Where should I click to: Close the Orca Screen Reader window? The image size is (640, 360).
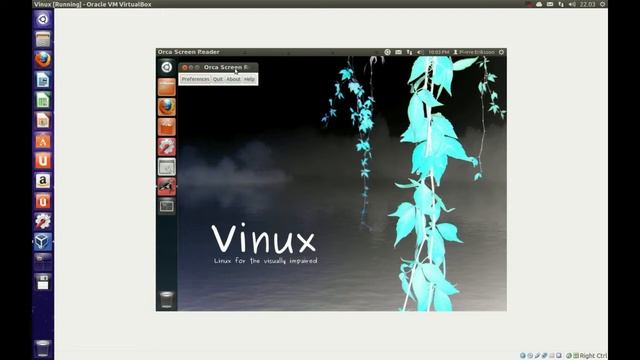pyautogui.click(x=184, y=67)
